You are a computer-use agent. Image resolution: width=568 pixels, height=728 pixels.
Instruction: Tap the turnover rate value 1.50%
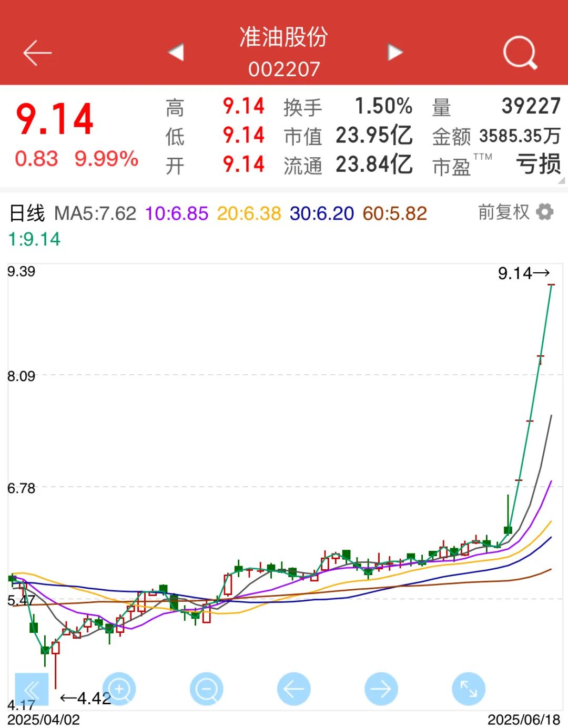384,106
